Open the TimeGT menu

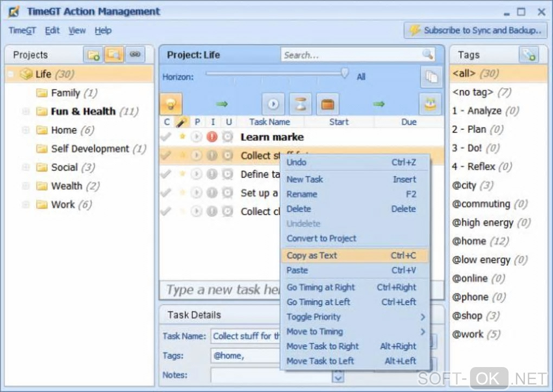tap(22, 31)
